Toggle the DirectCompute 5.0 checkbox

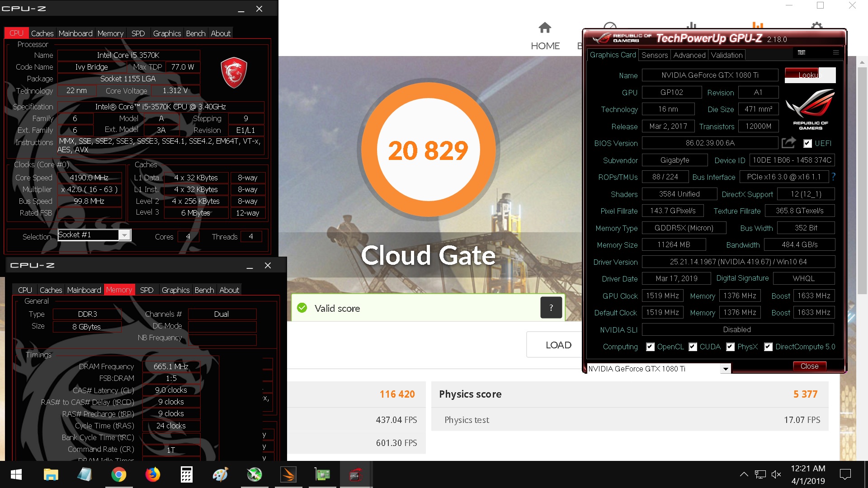(x=768, y=347)
